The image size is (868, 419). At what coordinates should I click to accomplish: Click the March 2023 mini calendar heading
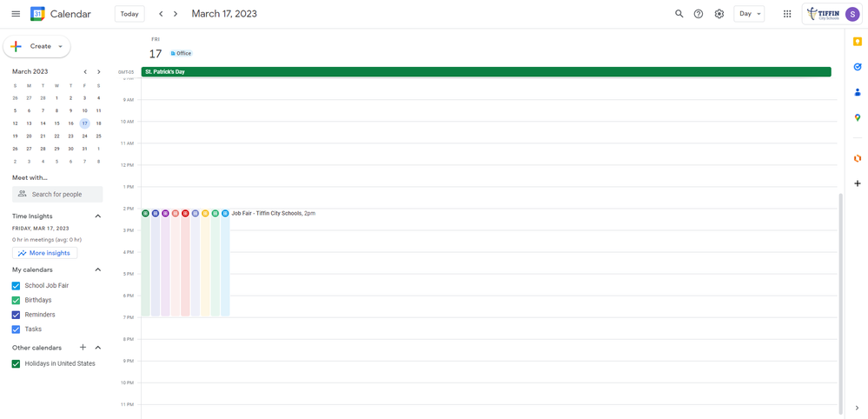30,71
